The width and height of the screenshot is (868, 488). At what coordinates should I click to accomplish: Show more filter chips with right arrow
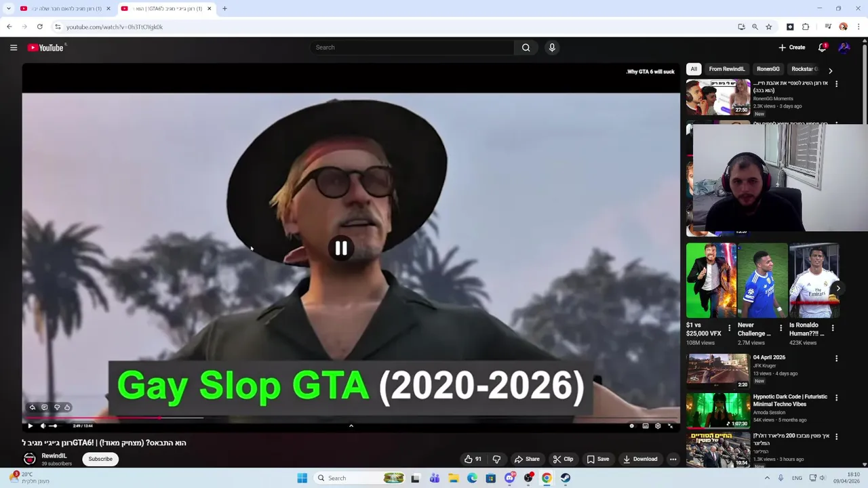coord(830,70)
